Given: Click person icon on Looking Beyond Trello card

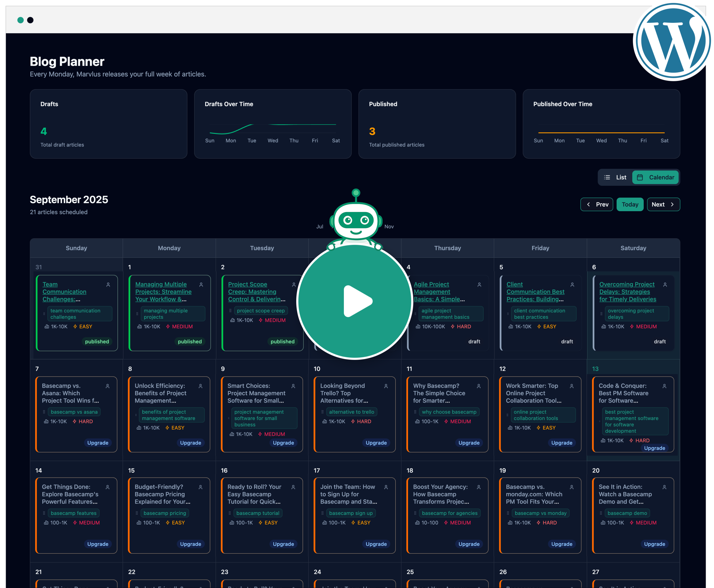Looking at the screenshot, I should coord(386,386).
